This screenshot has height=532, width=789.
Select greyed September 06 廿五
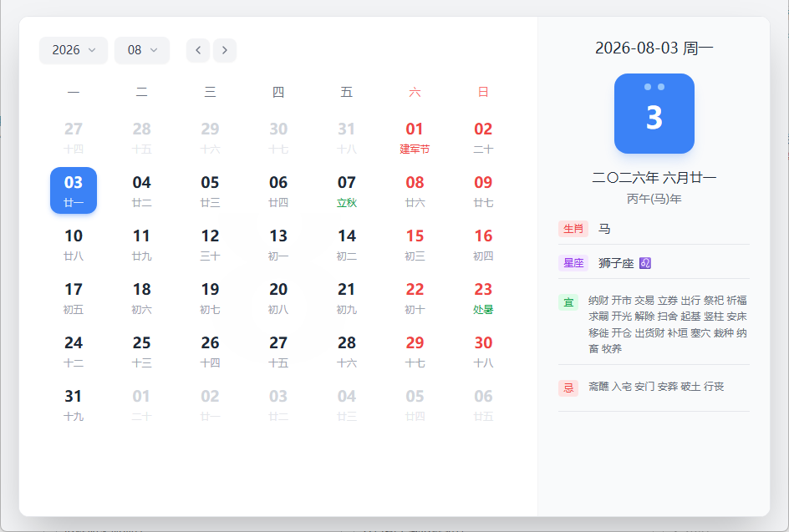coord(483,404)
